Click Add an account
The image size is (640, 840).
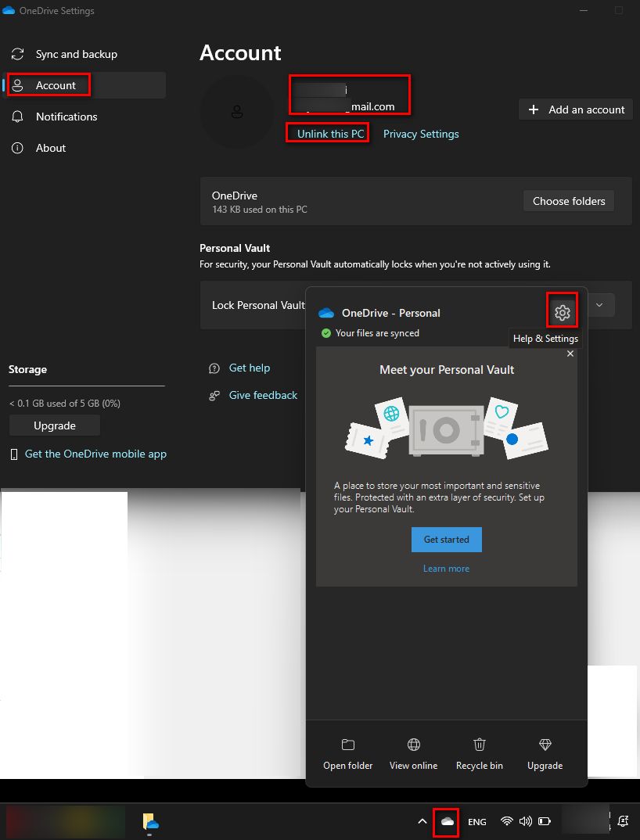575,109
